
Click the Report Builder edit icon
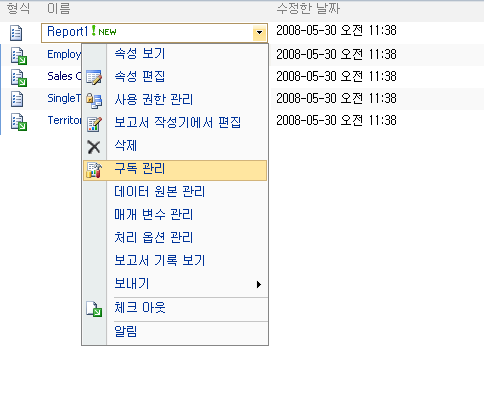(x=94, y=124)
